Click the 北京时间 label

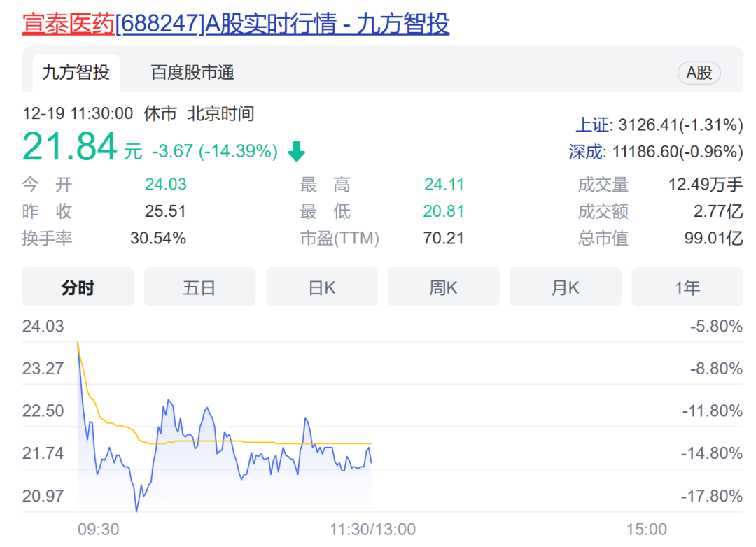(220, 113)
